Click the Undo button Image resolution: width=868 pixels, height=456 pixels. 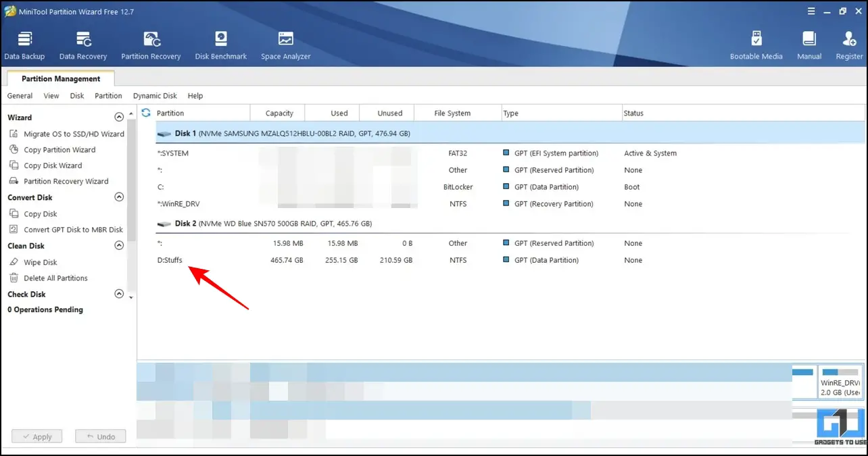[100, 436]
